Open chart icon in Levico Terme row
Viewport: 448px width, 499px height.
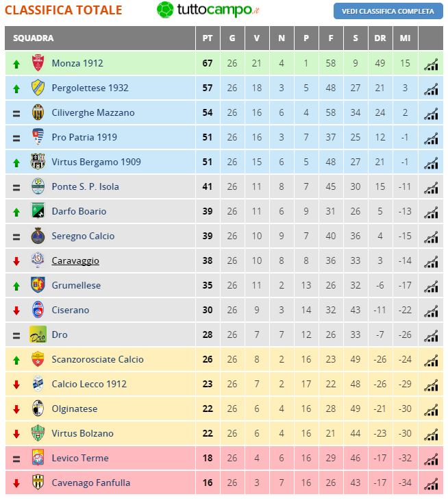430,459
